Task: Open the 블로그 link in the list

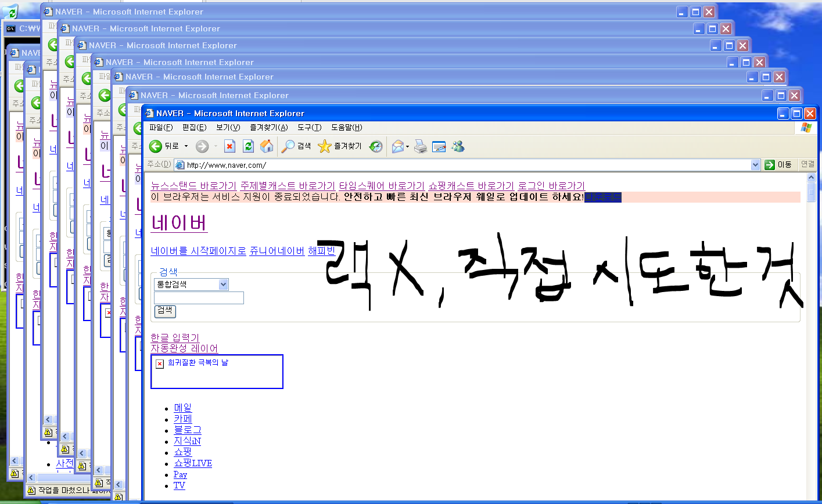Action: coord(188,430)
